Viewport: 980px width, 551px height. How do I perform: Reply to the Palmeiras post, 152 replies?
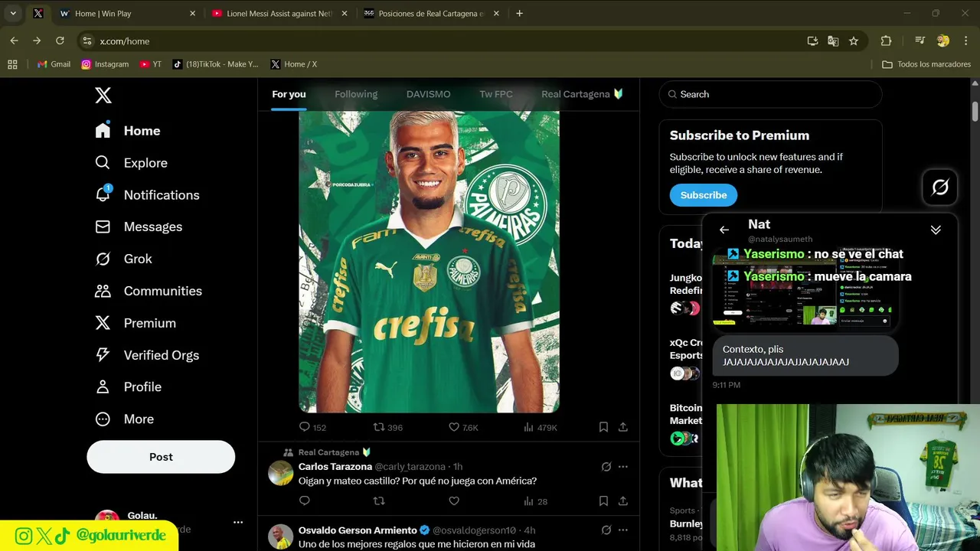(312, 427)
